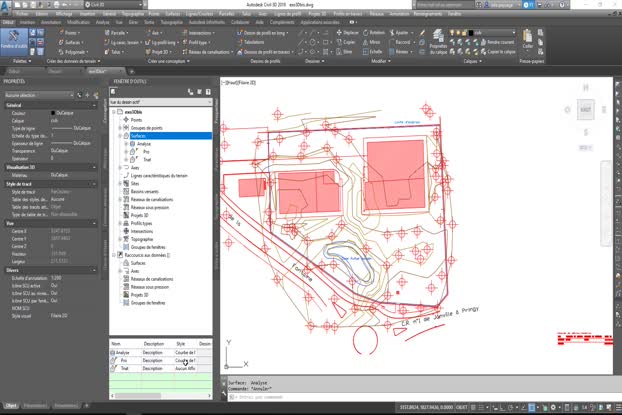
Task: Select the Copier copy tool
Action: pyautogui.click(x=346, y=42)
